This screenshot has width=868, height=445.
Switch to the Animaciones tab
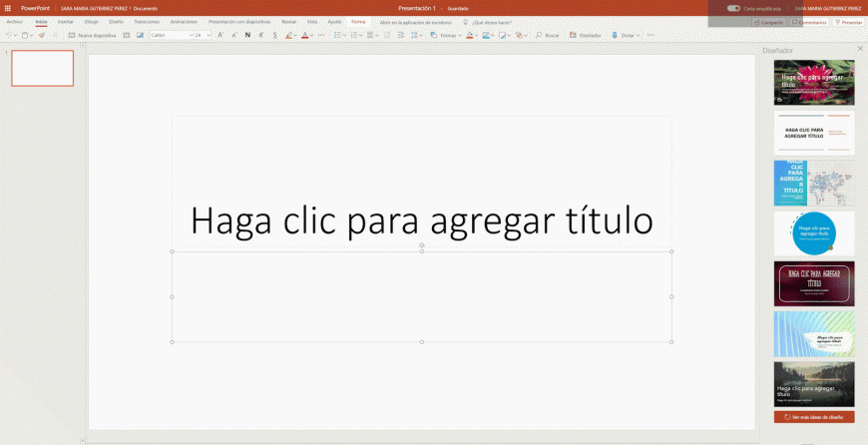click(x=184, y=22)
